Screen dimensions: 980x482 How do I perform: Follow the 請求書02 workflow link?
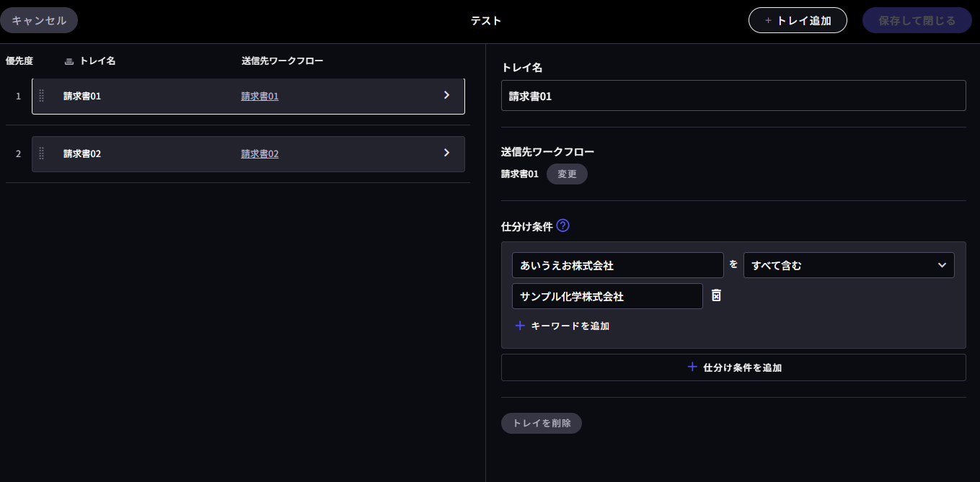[260, 153]
